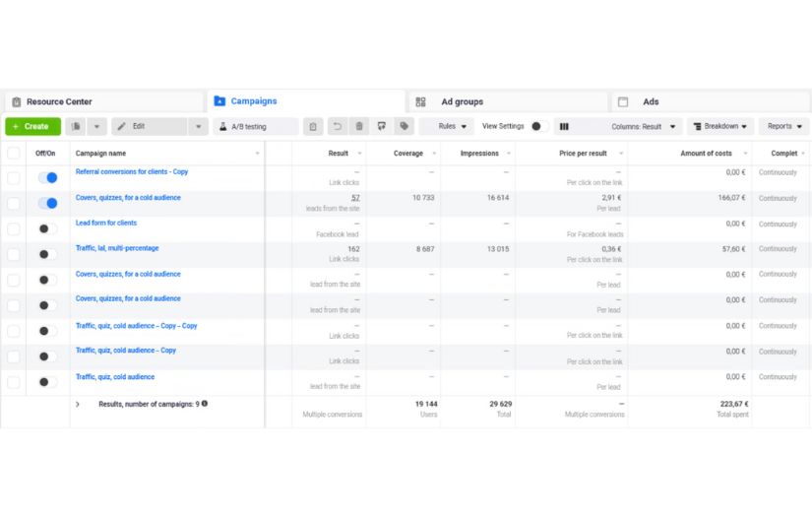Go to the Ad groups tab

pos(508,101)
